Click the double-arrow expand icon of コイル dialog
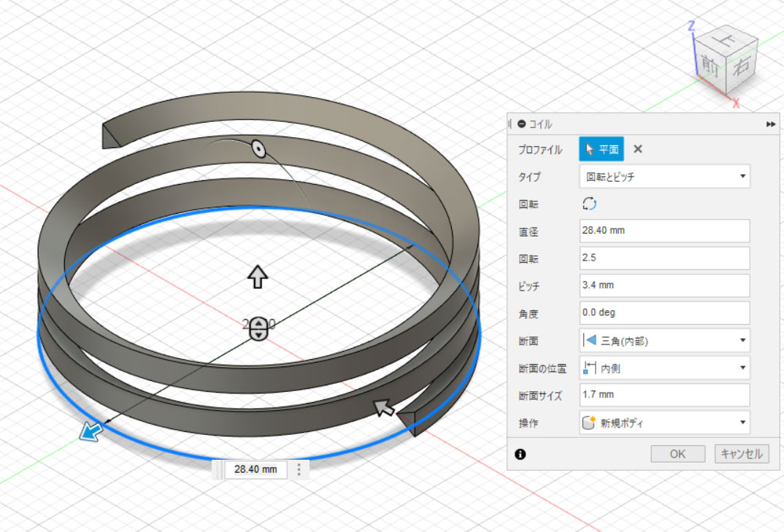Screen dimensions: 784x532 [x=771, y=124]
